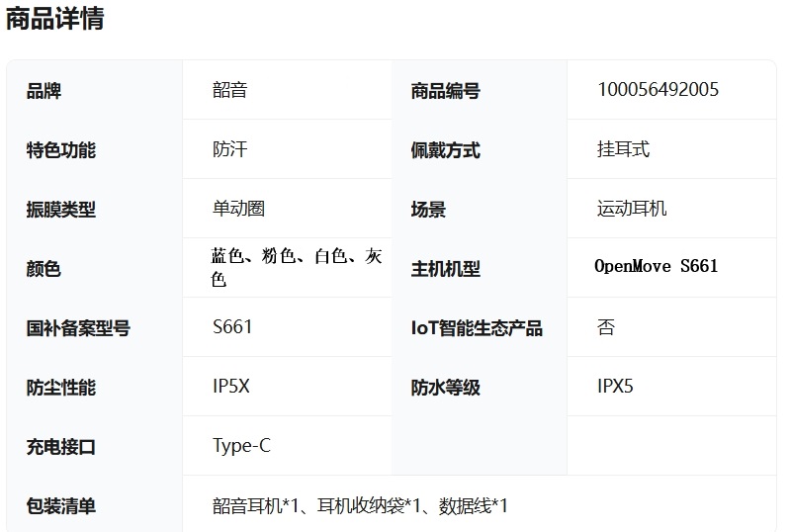The width and height of the screenshot is (791, 532).
Task: Select the 颜色 label
Action: (44, 269)
